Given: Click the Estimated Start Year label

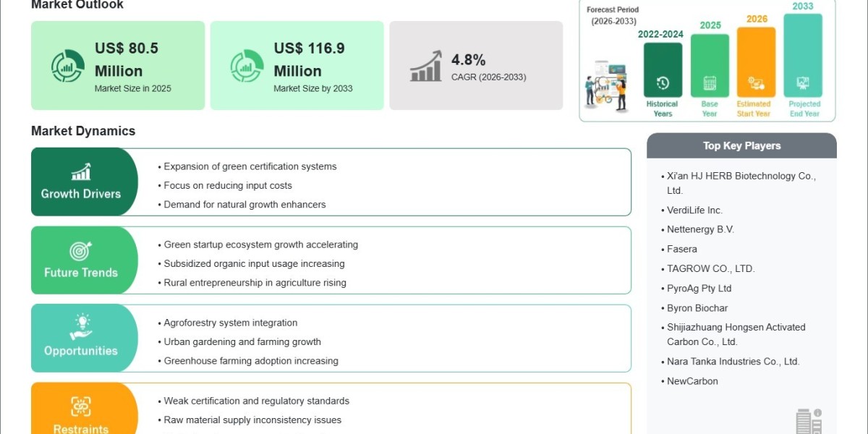Looking at the screenshot, I should [x=754, y=109].
